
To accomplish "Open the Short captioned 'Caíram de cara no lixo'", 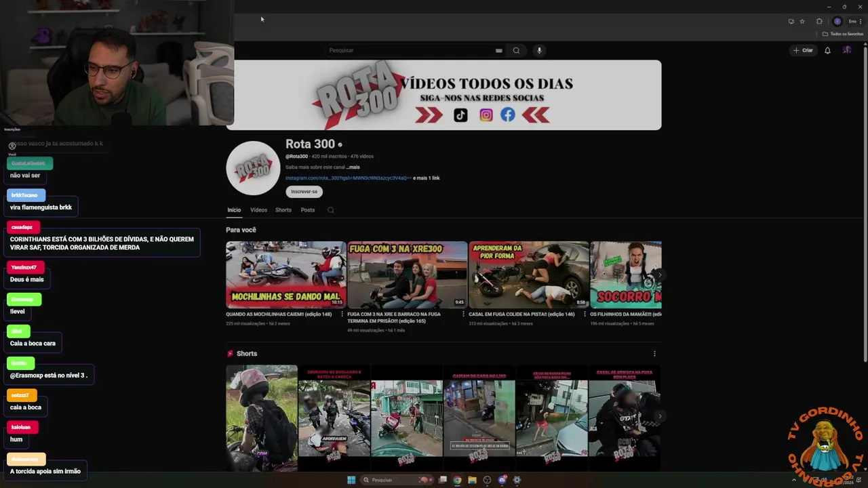I will coord(479,418).
